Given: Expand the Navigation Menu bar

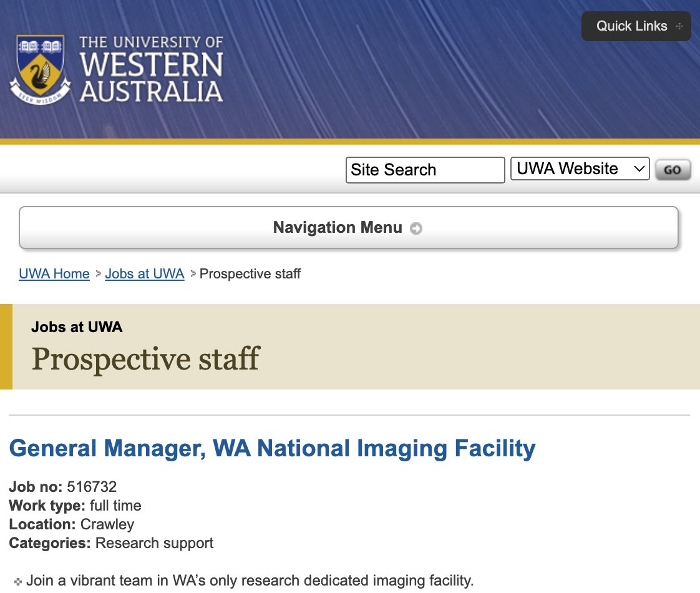Looking at the screenshot, I should (348, 227).
